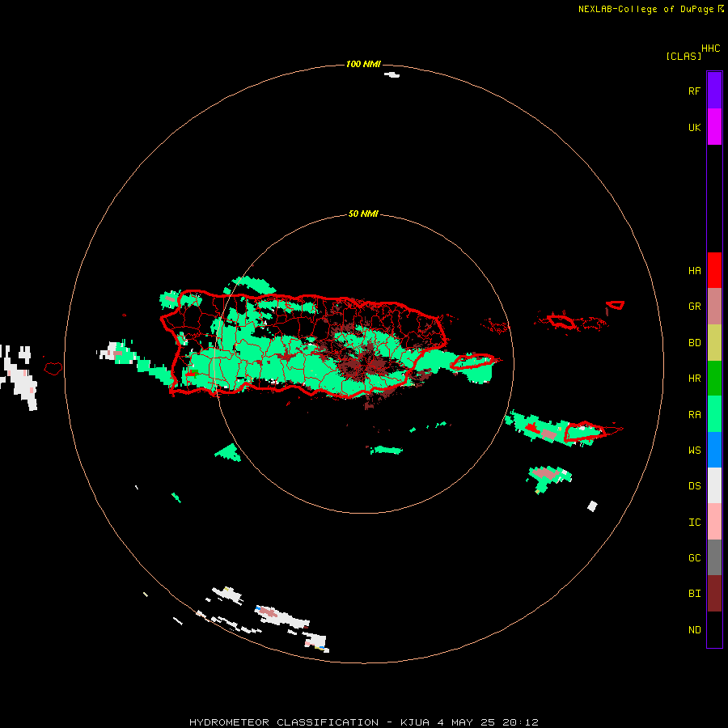This screenshot has height=728, width=728.
Task: Click the dark red biological echo cluster over southeast Puerto Rico
Action: click(x=365, y=365)
